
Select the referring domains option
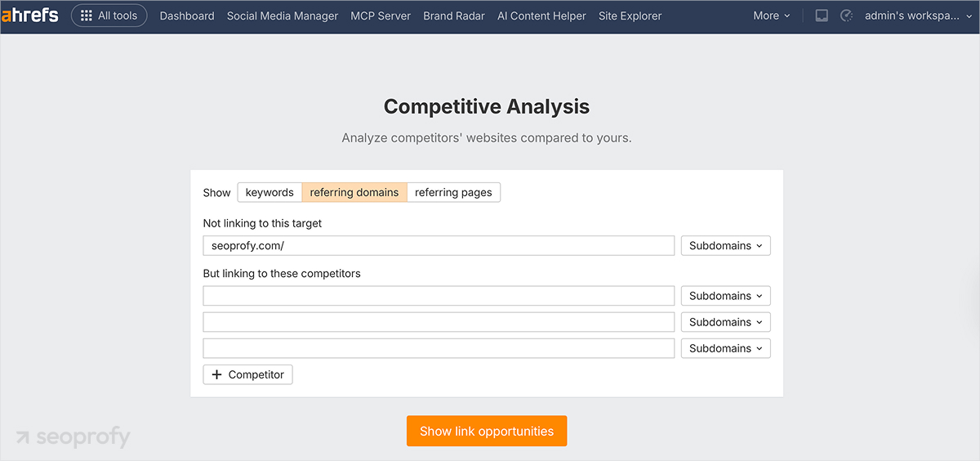[354, 192]
